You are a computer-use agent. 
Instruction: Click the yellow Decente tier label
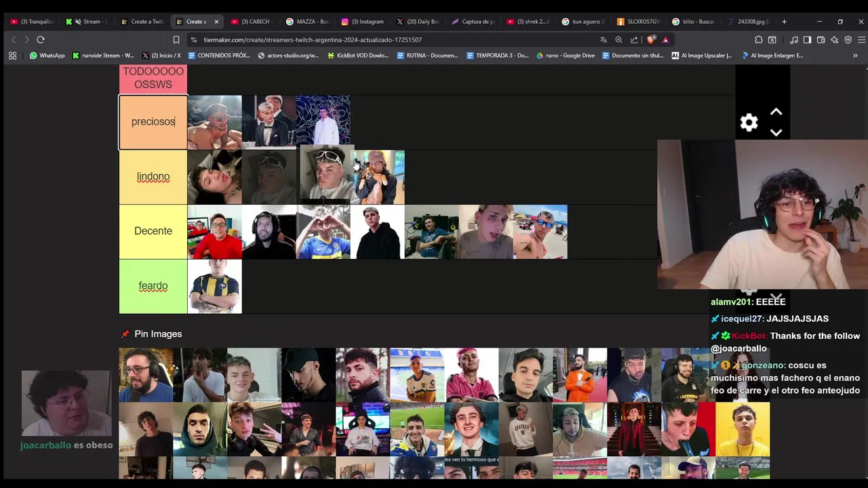(x=153, y=231)
